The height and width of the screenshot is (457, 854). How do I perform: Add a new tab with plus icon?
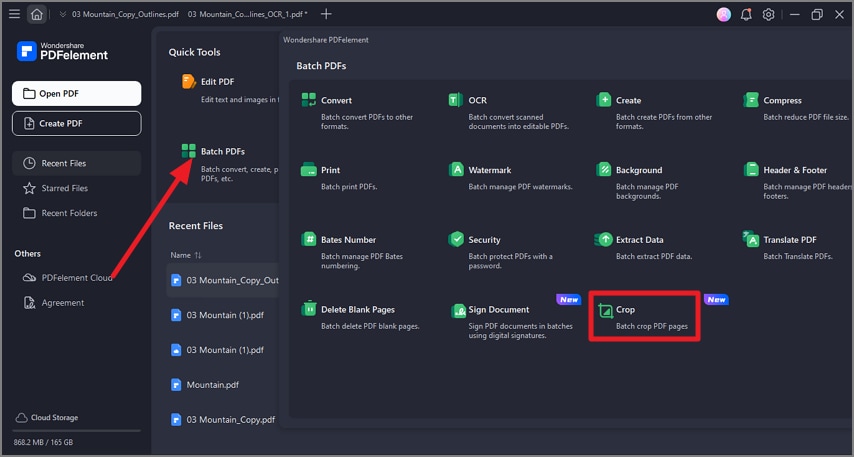click(326, 14)
